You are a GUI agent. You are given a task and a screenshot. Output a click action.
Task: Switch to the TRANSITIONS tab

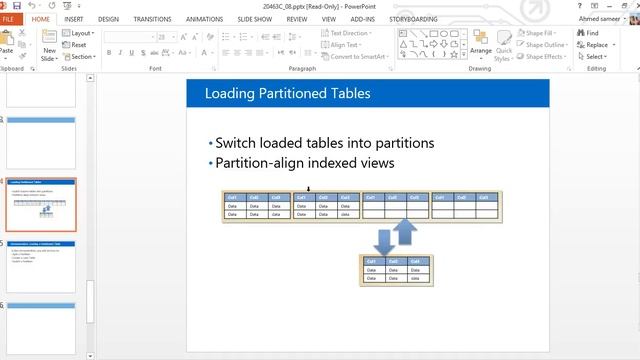click(152, 19)
